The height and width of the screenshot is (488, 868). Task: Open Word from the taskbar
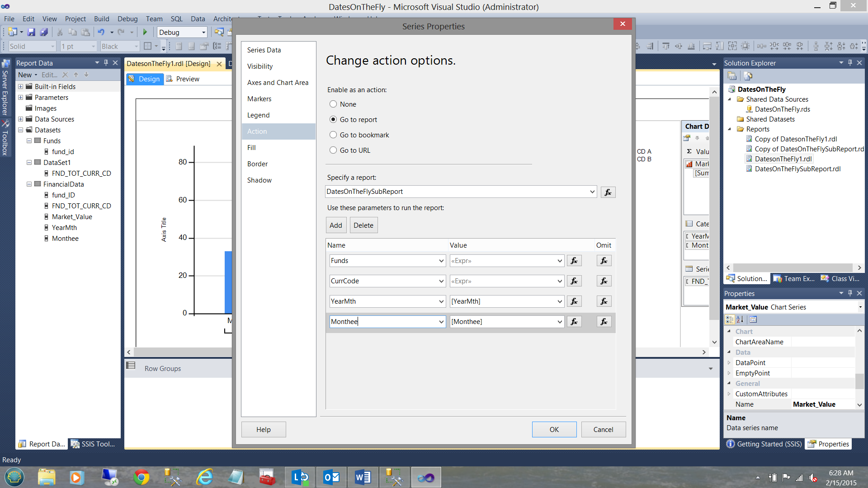(363, 477)
